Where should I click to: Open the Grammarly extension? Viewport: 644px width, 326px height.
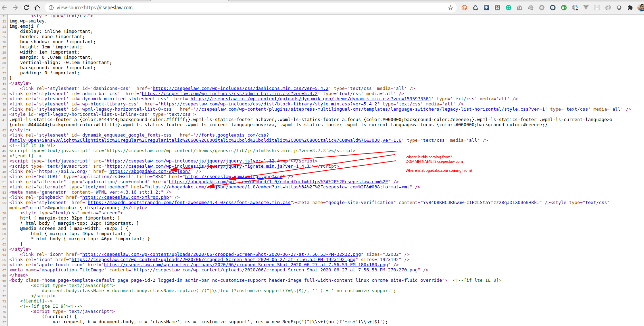(509, 8)
